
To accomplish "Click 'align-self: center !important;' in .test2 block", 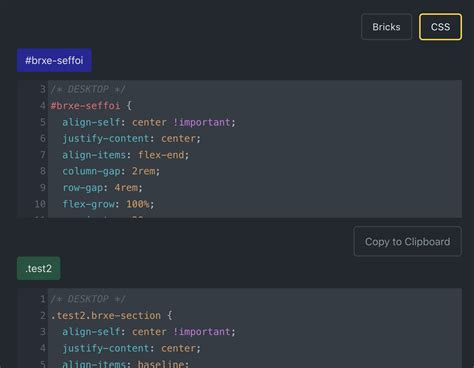I will click(149, 332).
